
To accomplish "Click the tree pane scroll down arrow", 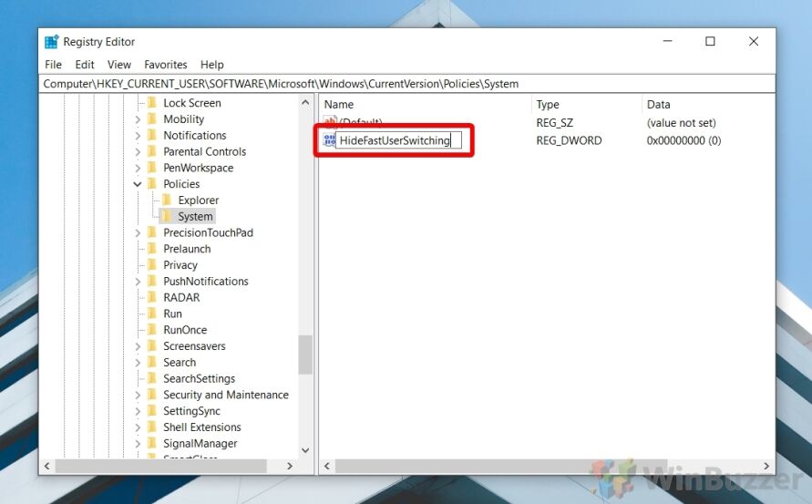I will pyautogui.click(x=305, y=450).
